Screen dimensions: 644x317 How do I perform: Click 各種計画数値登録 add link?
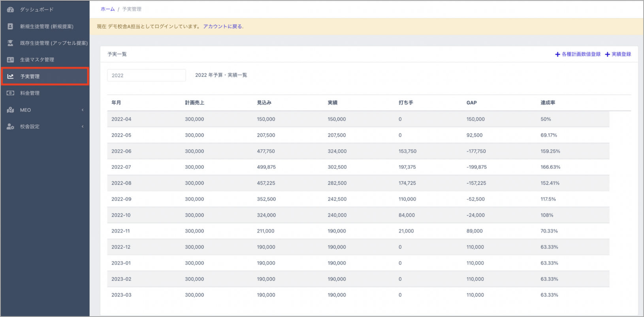click(x=578, y=54)
